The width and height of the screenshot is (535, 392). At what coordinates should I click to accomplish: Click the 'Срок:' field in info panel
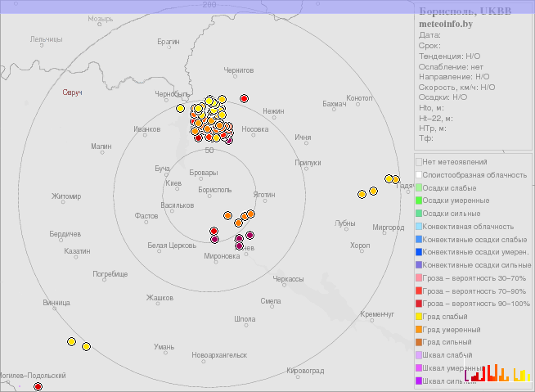click(x=429, y=46)
